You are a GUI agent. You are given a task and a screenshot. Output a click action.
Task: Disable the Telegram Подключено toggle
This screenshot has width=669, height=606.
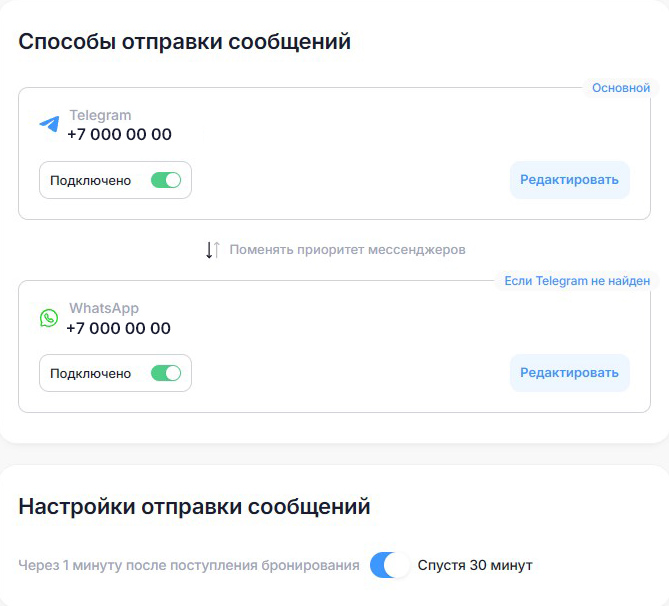[166, 180]
